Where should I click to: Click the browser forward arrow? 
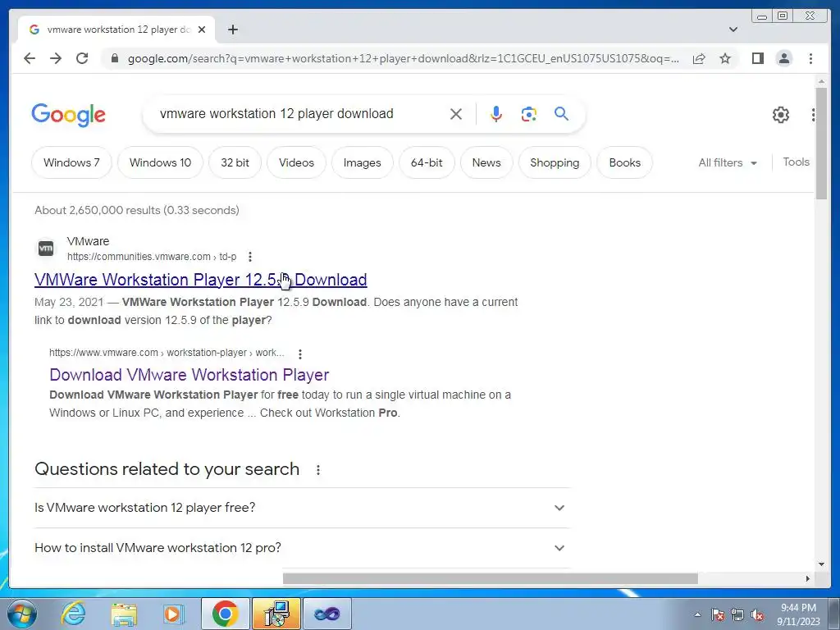[x=56, y=58]
